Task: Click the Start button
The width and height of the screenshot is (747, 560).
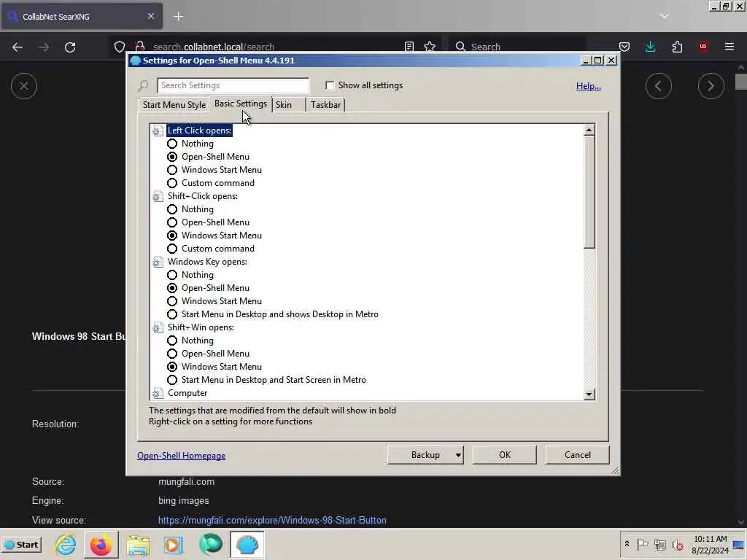Action: [x=21, y=545]
